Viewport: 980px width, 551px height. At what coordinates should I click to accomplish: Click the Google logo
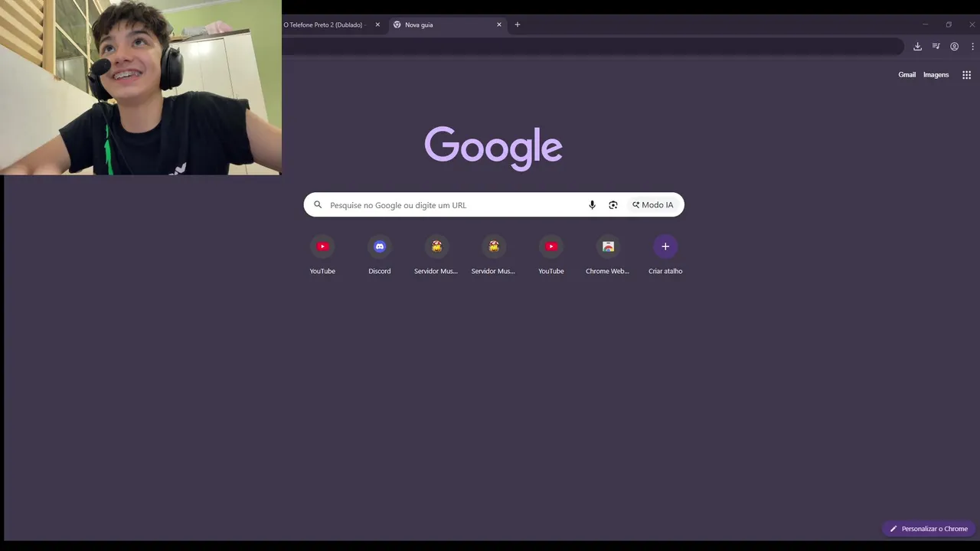[494, 148]
